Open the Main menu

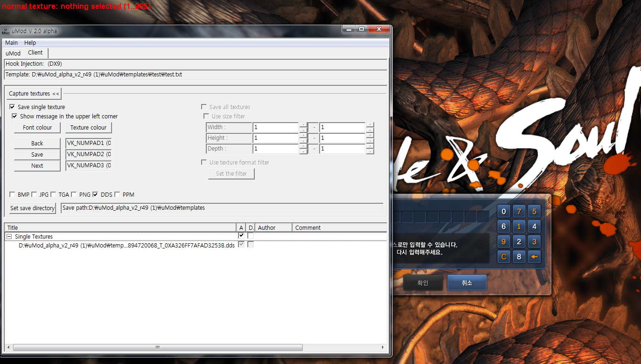pyautogui.click(x=11, y=43)
